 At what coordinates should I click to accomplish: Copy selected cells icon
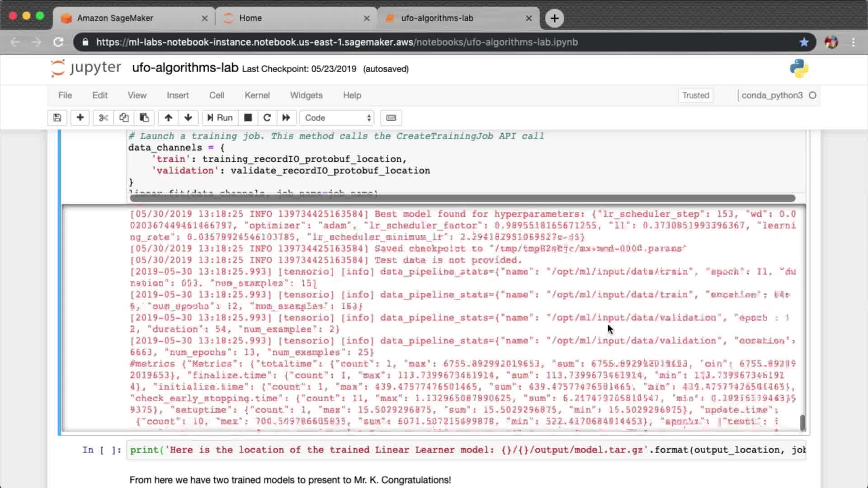pos(124,118)
